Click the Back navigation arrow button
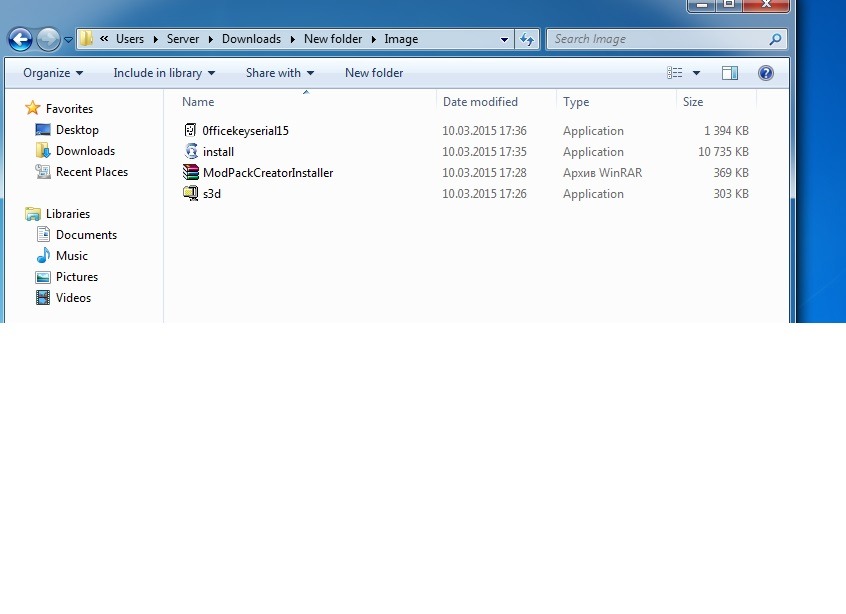 [21, 39]
